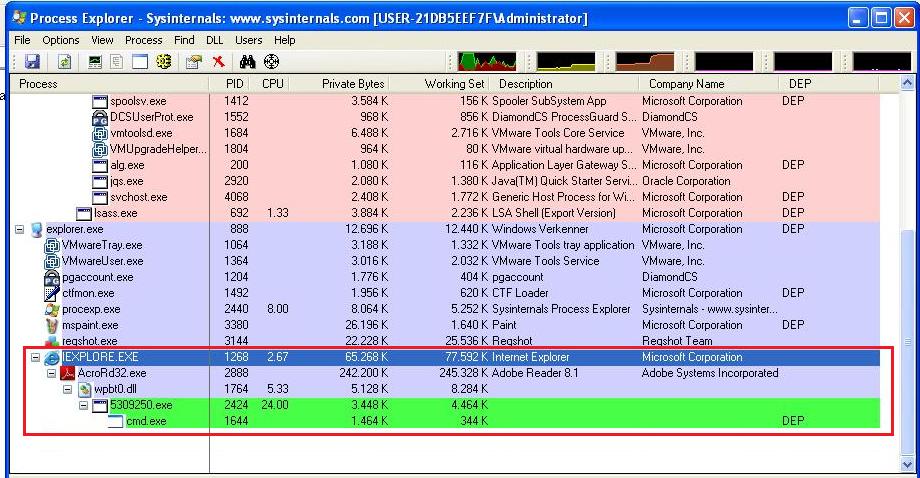Select the jqs.exe process row

point(445,181)
